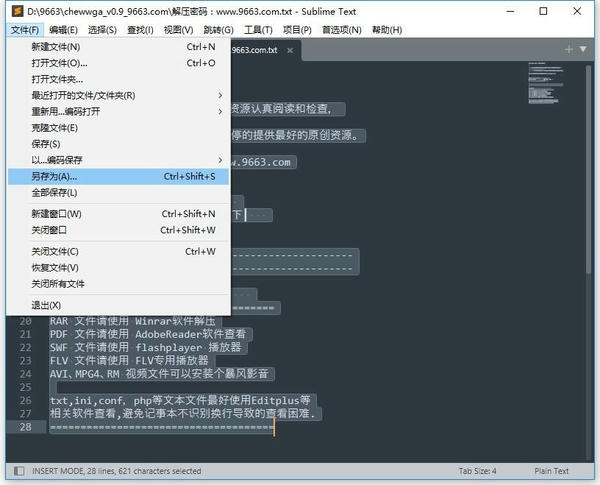Open the 工具(T) menu
Screen dimensions: 600x485
click(258, 30)
